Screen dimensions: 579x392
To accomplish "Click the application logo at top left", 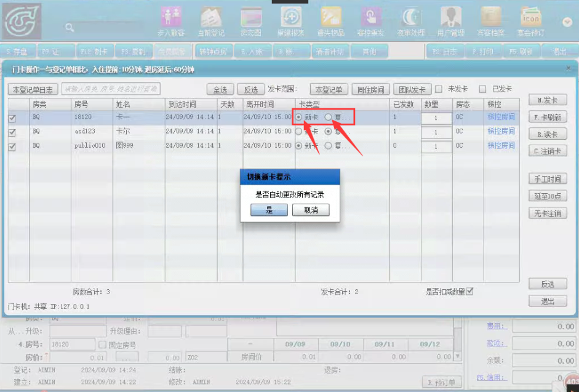I will [22, 22].
